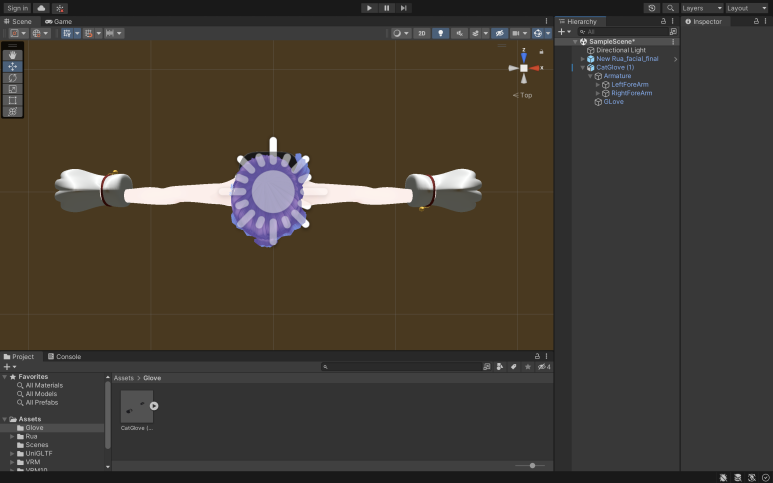Lock the Inspector panel
The width and height of the screenshot is (773, 483).
[x=756, y=21]
